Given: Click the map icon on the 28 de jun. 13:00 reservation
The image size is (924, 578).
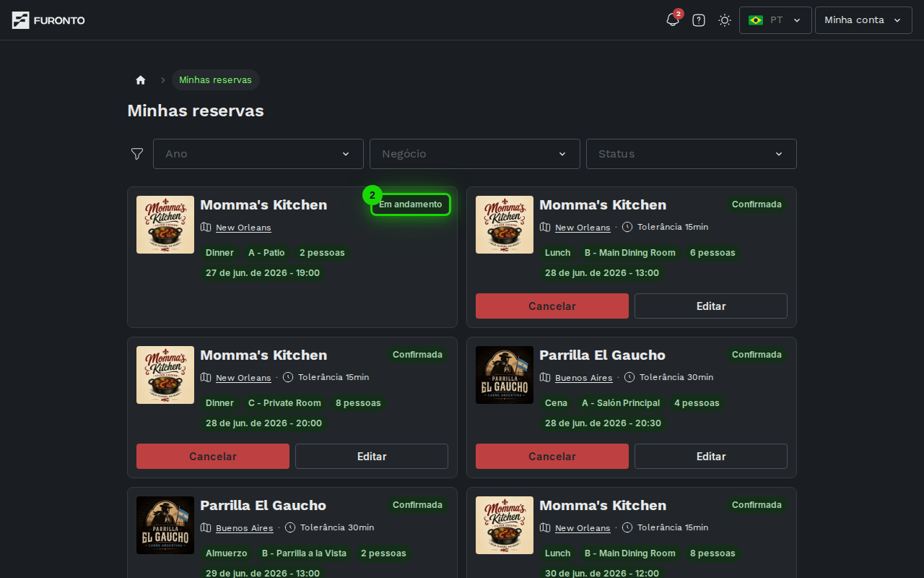Looking at the screenshot, I should (545, 228).
